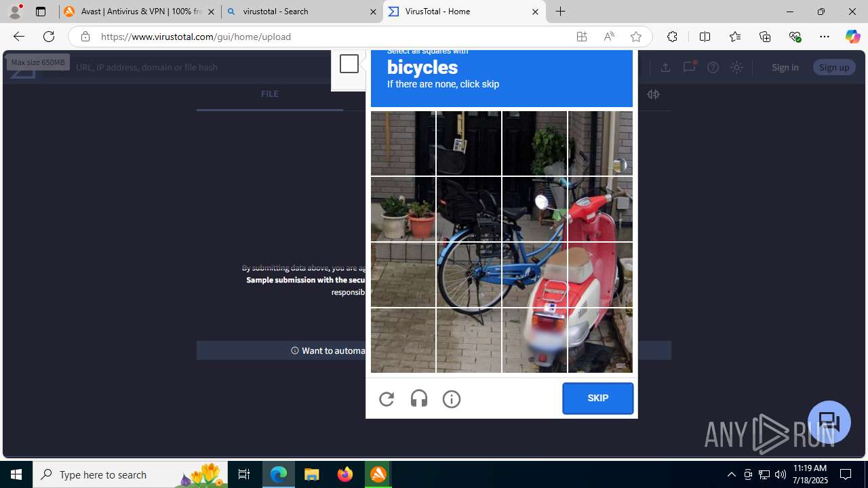Select captcha tile with scooter headlight
This screenshot has width=868, height=488.
click(x=534, y=209)
